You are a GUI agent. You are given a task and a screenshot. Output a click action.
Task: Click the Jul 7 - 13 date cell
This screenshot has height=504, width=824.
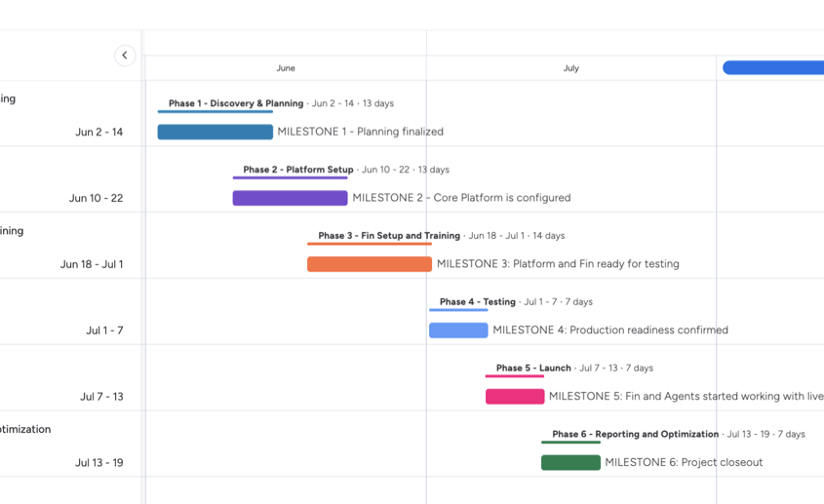point(101,397)
